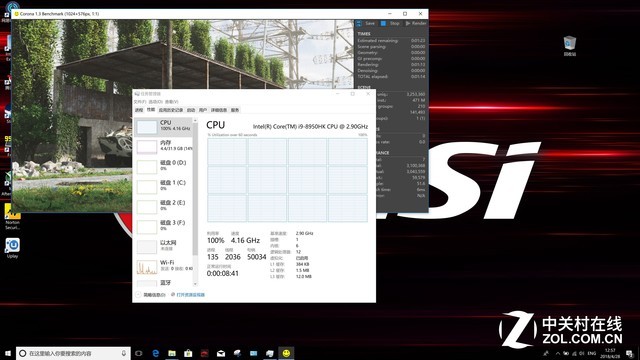Click the Stop button in Corona Benchmark
The image size is (640, 360).
pos(390,23)
